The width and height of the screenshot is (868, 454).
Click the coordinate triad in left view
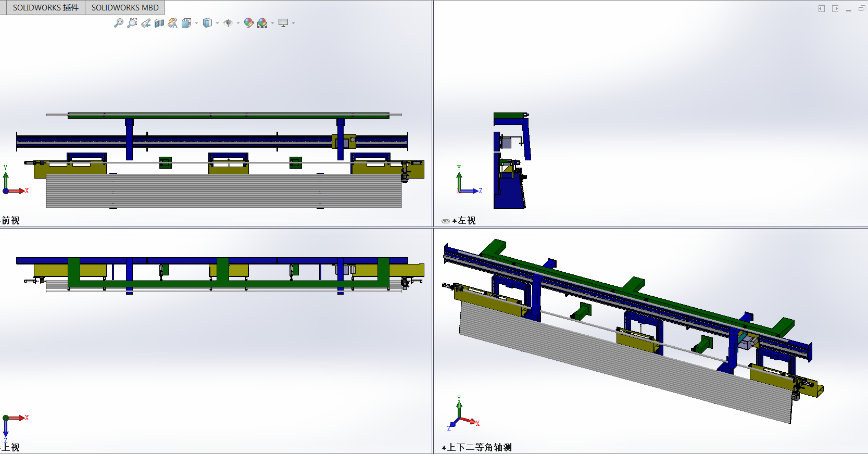(x=469, y=180)
